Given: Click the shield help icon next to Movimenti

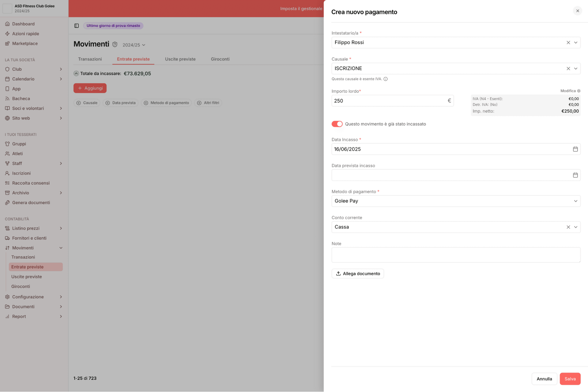Looking at the screenshot, I should (115, 44).
